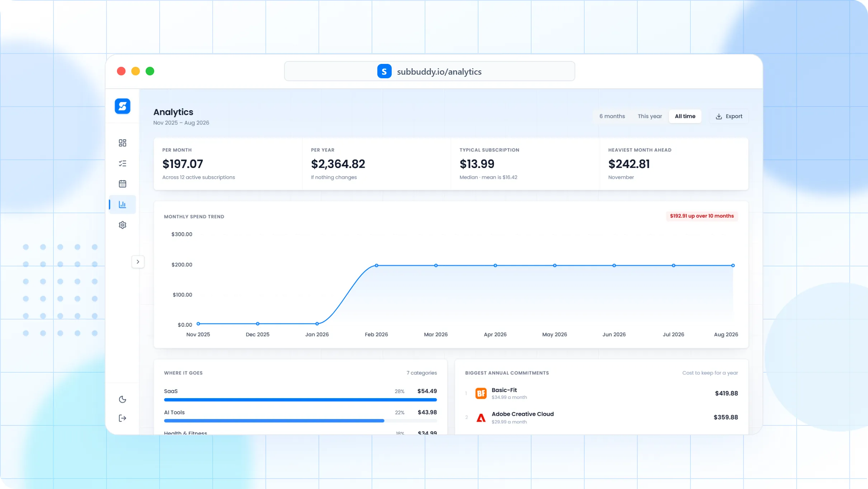Viewport: 868px width, 489px height.
Task: Open settings gear icon in sidebar
Action: pyautogui.click(x=122, y=225)
